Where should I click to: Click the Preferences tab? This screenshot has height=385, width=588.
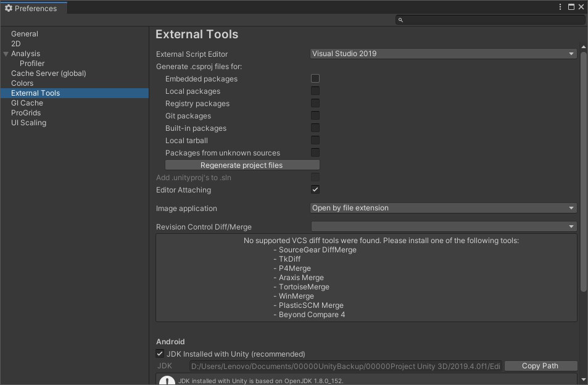click(34, 8)
